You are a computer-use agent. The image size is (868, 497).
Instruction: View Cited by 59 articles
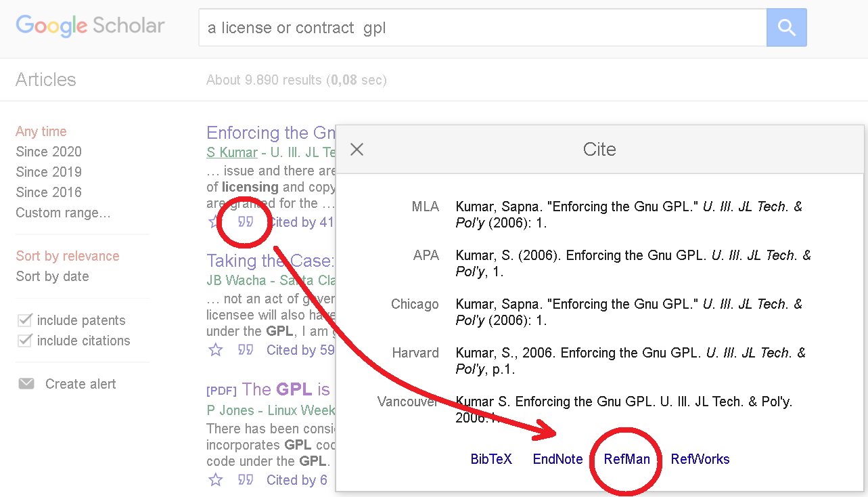click(x=300, y=350)
